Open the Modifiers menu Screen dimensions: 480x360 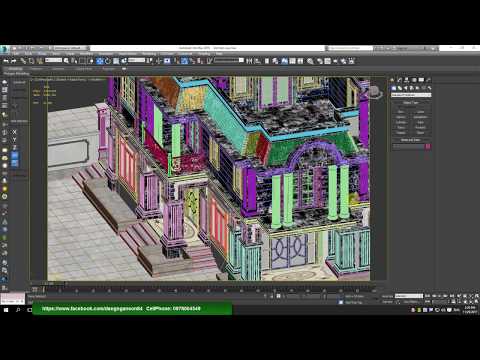coord(86,53)
